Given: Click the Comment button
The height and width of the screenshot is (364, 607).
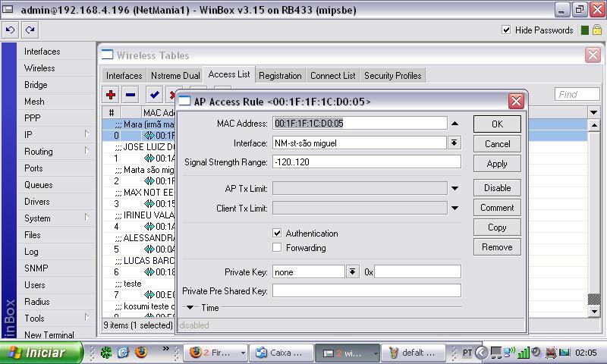Looking at the screenshot, I should [x=497, y=208].
